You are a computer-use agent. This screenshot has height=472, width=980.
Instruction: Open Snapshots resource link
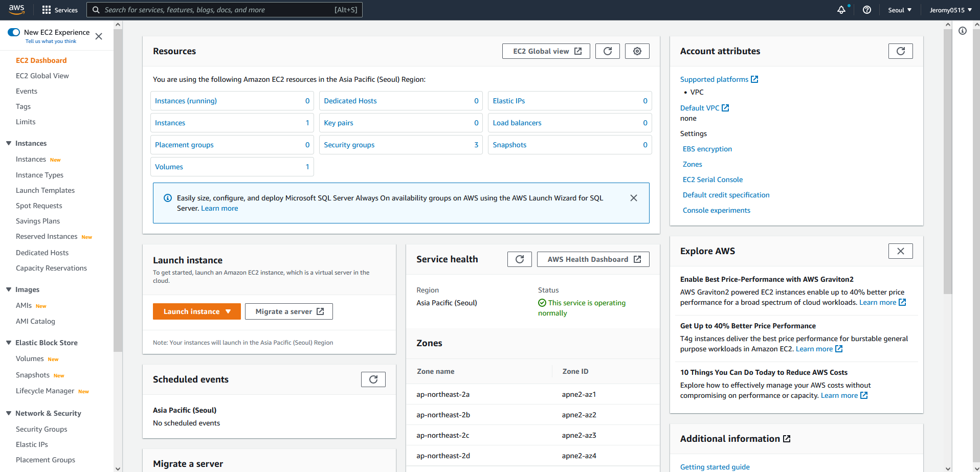click(509, 145)
